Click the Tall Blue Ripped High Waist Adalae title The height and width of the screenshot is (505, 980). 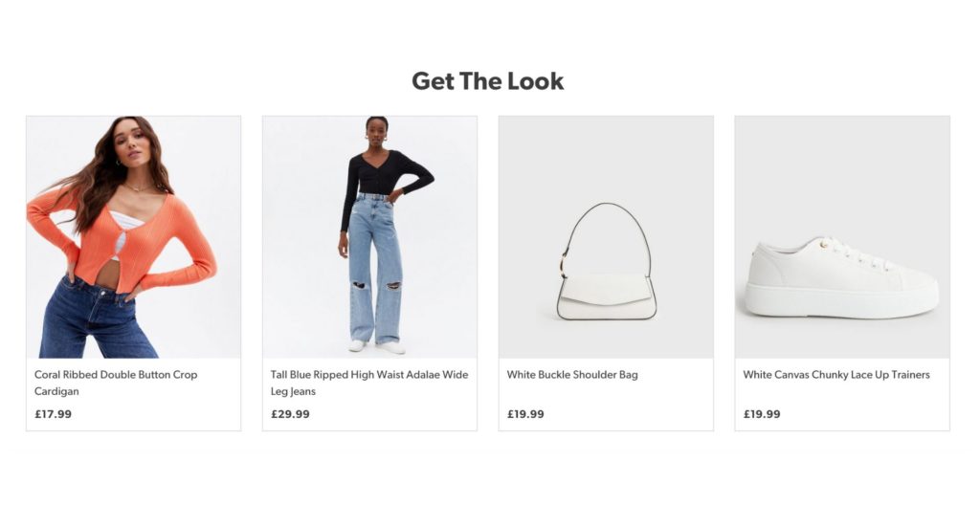tap(369, 383)
